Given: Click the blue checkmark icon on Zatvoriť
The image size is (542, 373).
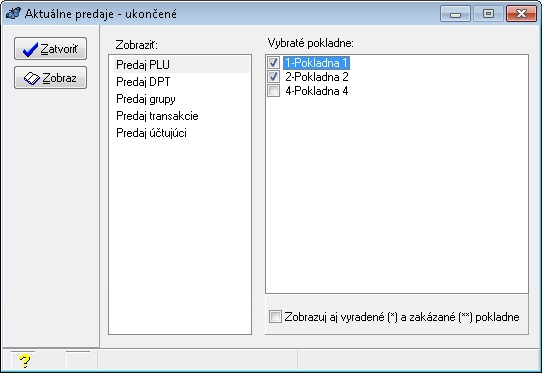Looking at the screenshot, I should point(30,49).
